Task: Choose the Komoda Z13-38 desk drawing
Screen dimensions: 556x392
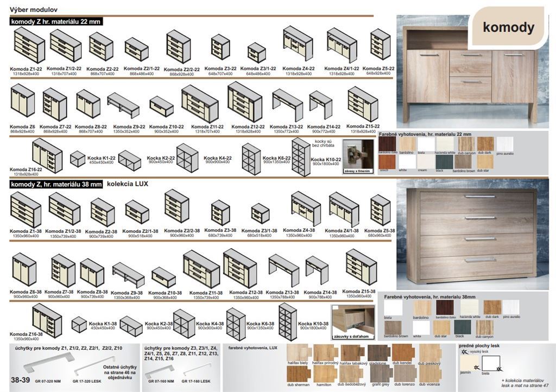Action: pos(283,270)
